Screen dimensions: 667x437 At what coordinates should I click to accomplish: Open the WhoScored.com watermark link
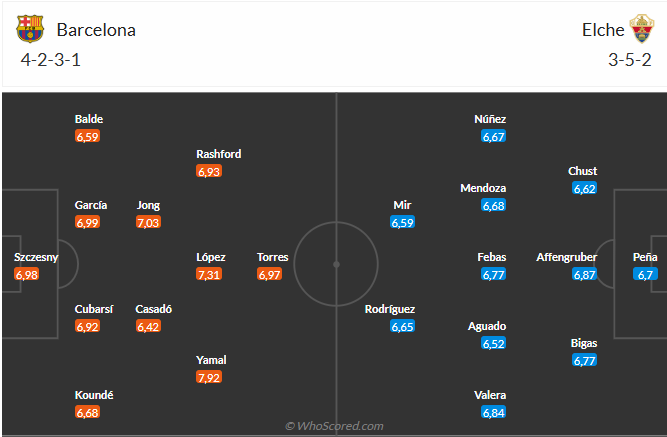333,426
